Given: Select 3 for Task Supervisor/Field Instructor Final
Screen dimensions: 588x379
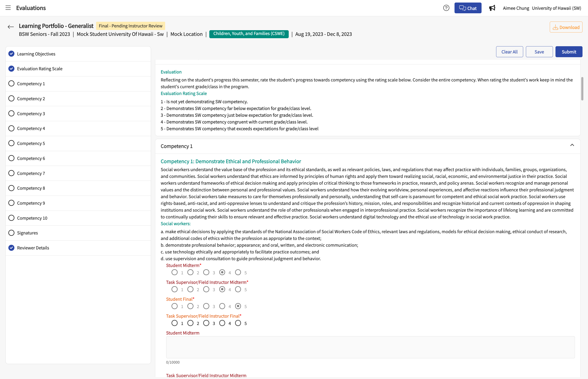Looking at the screenshot, I should tap(206, 323).
